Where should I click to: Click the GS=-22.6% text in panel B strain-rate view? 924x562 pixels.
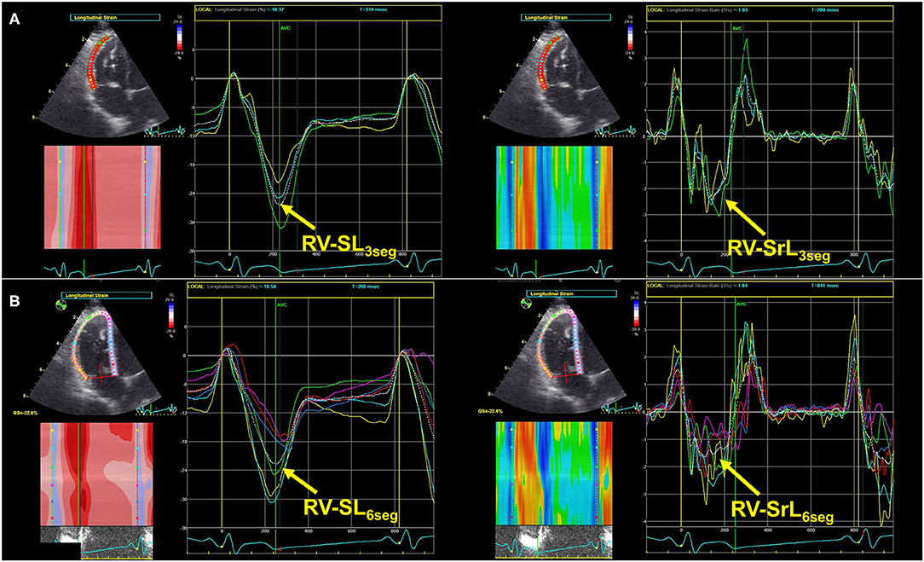tap(488, 412)
